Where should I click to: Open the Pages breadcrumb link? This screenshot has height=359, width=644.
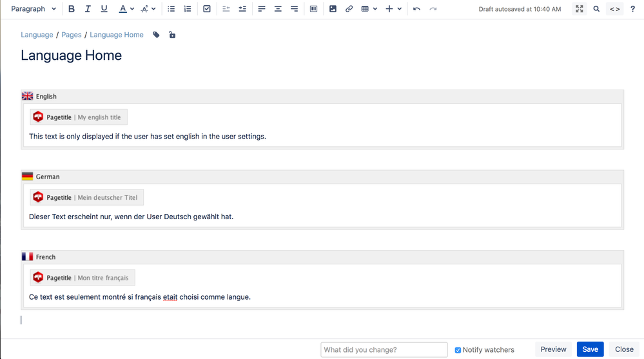click(72, 35)
